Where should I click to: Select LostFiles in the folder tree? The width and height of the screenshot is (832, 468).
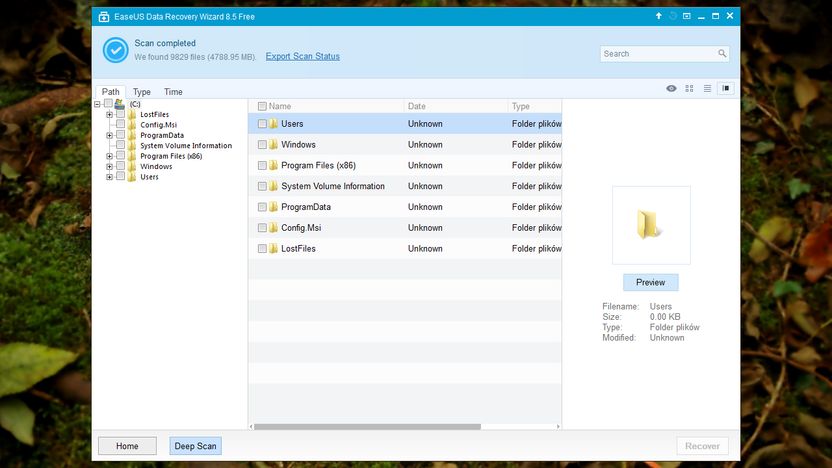[x=154, y=114]
